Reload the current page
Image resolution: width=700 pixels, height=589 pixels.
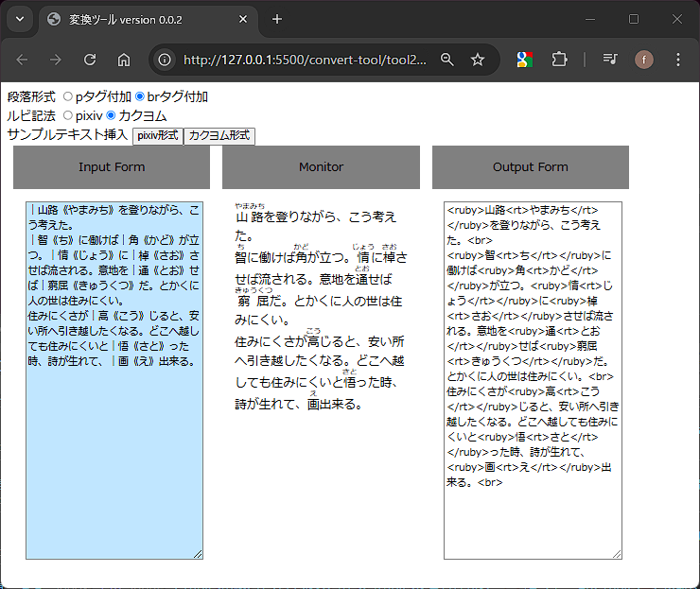tap(90, 60)
